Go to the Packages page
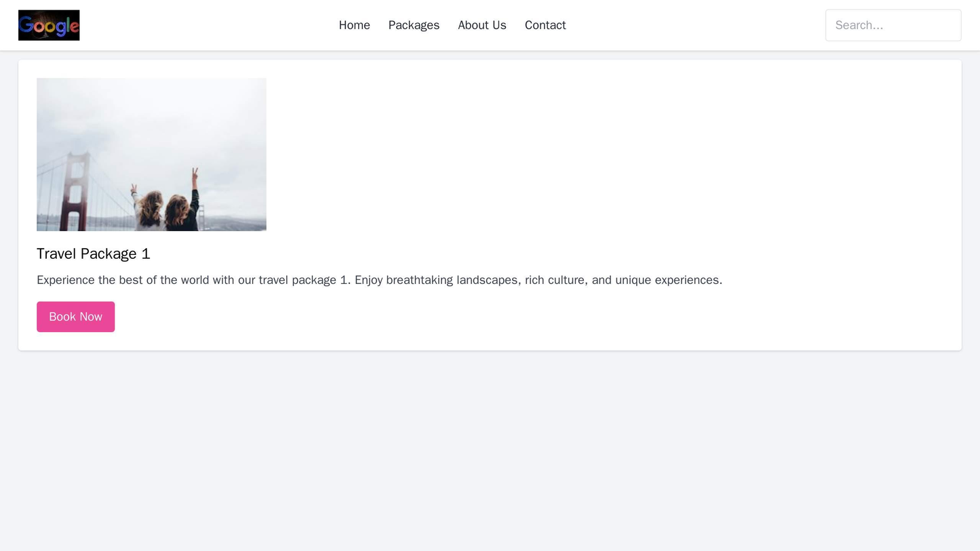980x551 pixels. pyautogui.click(x=414, y=25)
